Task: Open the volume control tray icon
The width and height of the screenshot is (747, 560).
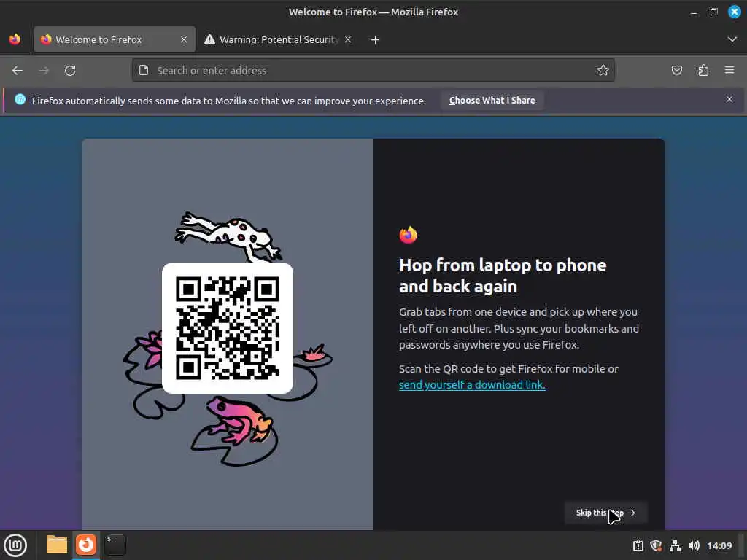Action: 694,545
